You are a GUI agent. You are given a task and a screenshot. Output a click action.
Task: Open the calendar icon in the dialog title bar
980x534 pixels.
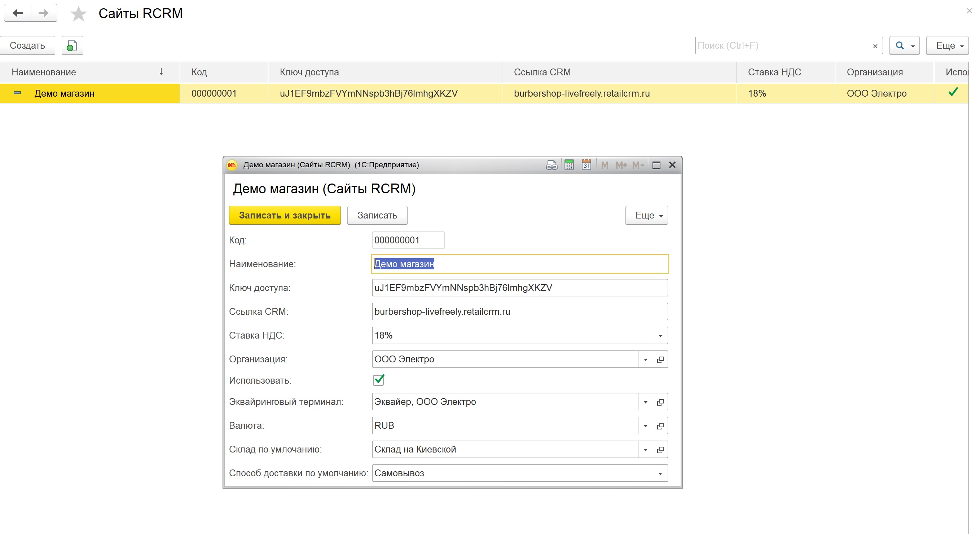tap(586, 165)
